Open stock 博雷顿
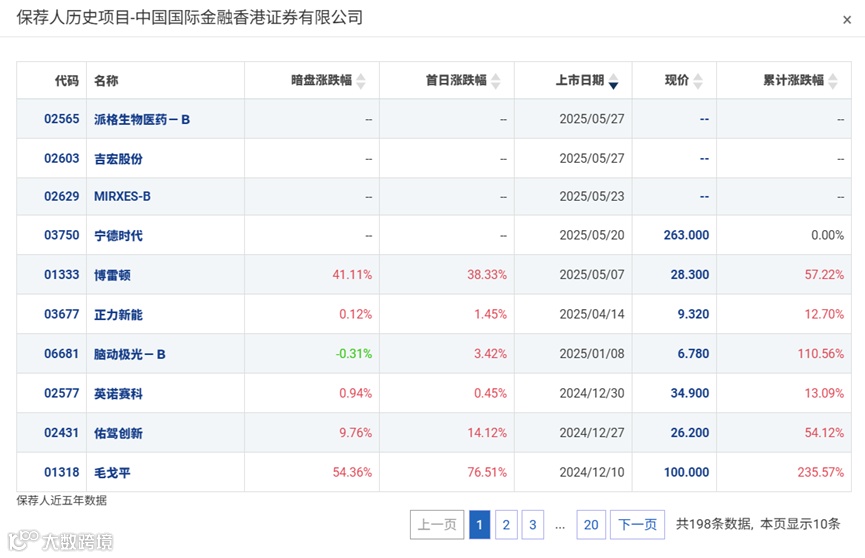The height and width of the screenshot is (558, 865). [112, 275]
